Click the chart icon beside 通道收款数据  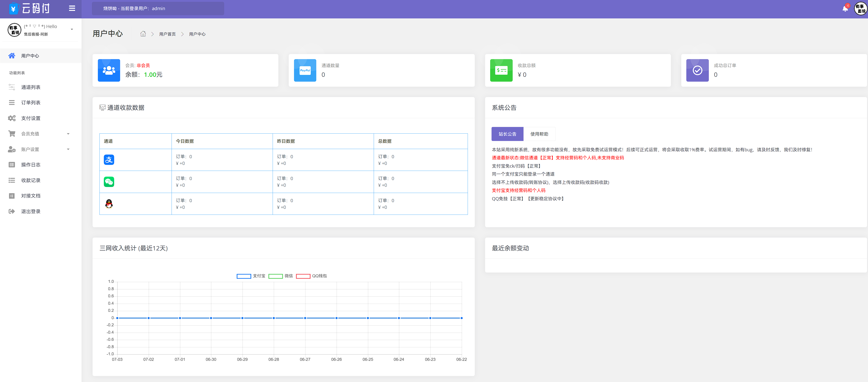click(x=102, y=107)
